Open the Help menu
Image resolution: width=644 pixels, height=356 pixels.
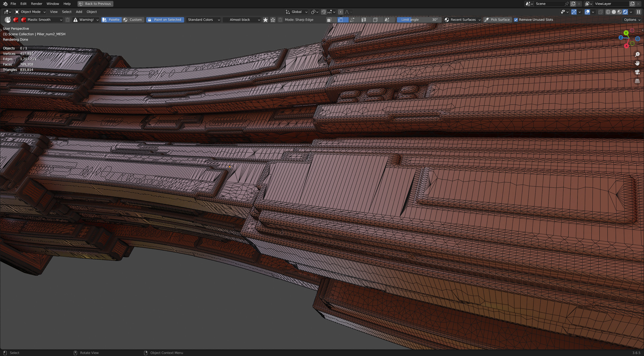pyautogui.click(x=67, y=4)
